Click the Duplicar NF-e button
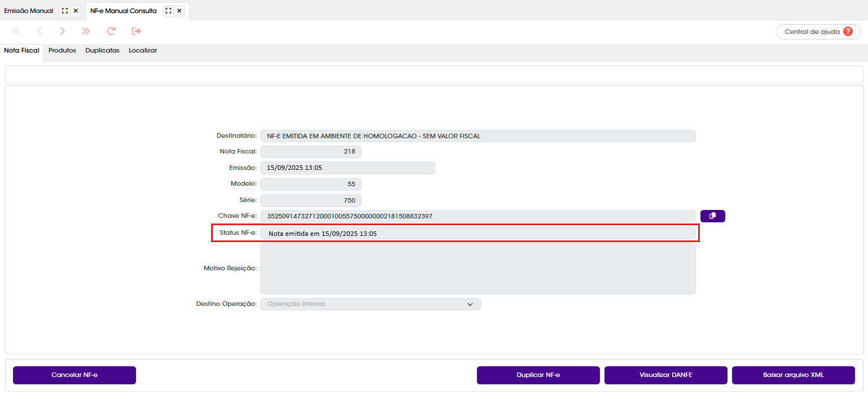868x399 pixels. (538, 375)
